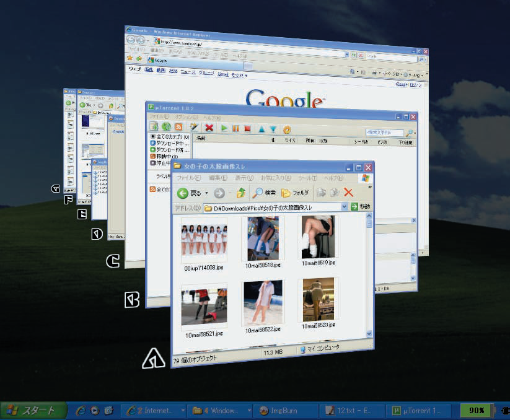510x420 pixels.
Task: Click the red X remove icon in µTorrent
Action: point(209,128)
